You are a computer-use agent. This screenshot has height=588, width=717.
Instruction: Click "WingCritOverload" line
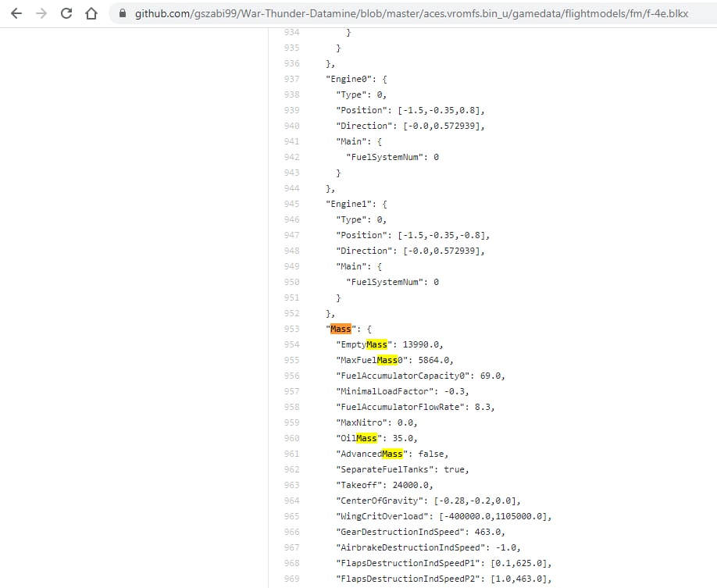(x=444, y=515)
